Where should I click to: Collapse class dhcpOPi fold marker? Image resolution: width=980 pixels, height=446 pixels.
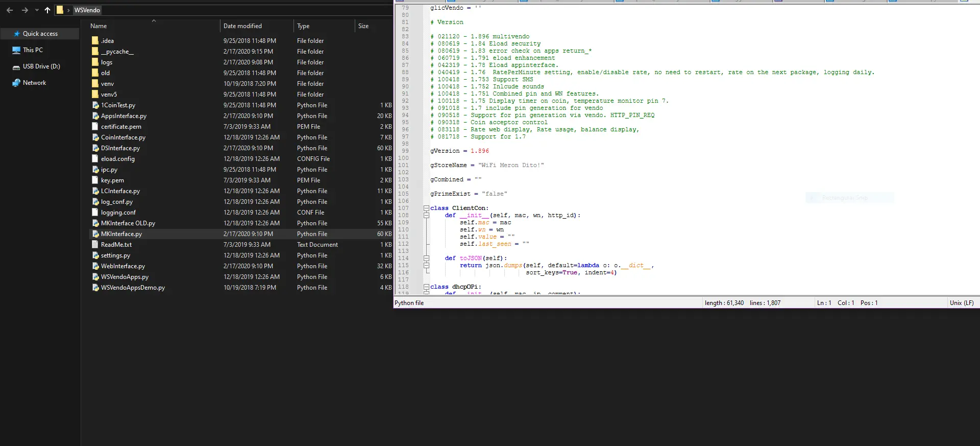tap(426, 287)
